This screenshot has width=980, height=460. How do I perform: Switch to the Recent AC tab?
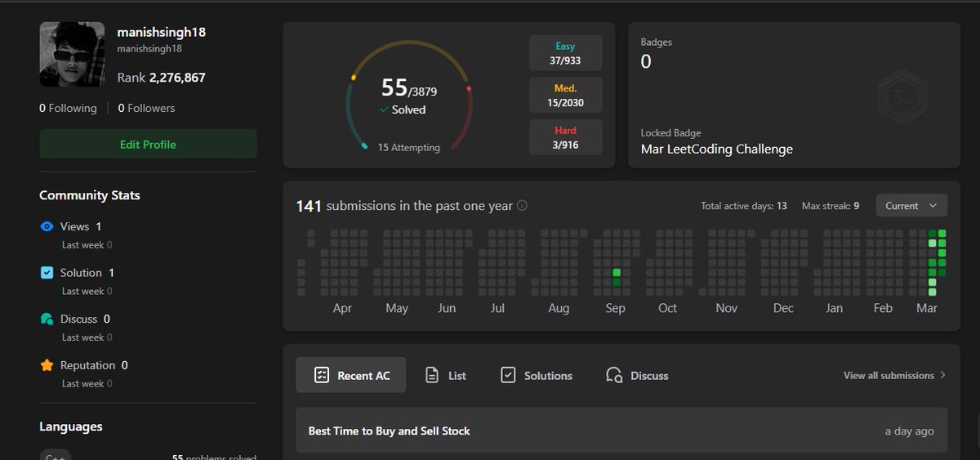[x=350, y=375]
